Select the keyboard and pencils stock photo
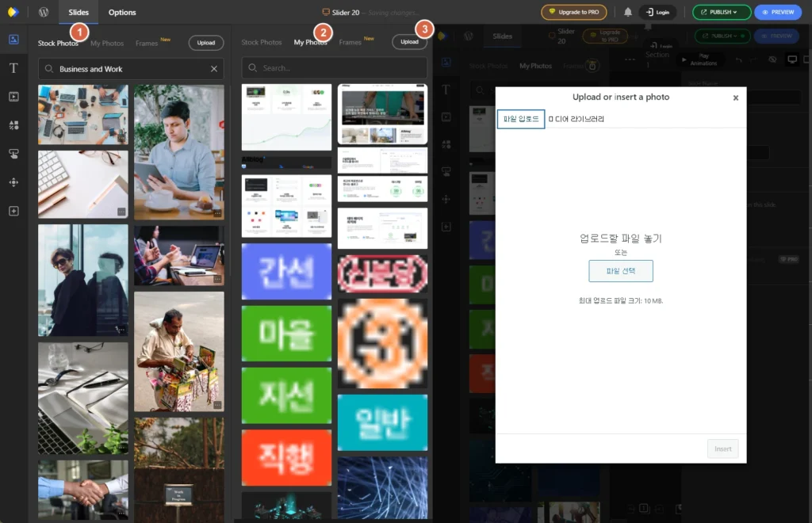Viewport: 812px width, 523px height. (82, 184)
